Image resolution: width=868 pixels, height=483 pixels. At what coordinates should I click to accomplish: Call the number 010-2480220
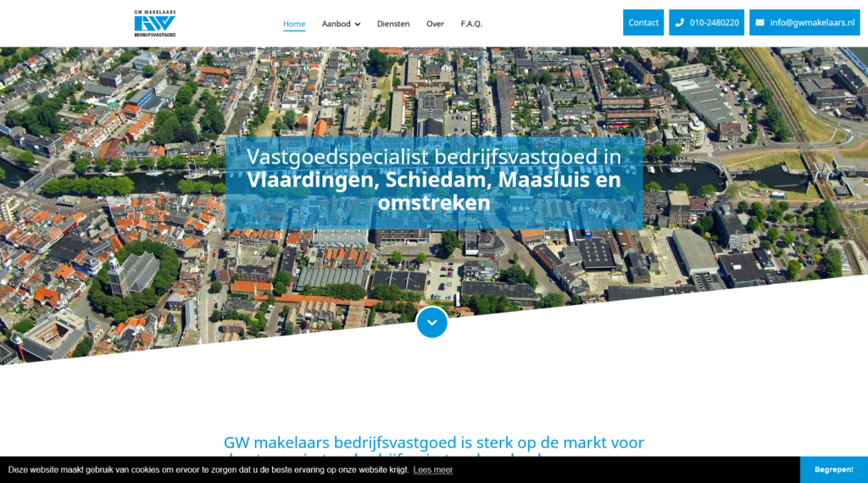(714, 23)
